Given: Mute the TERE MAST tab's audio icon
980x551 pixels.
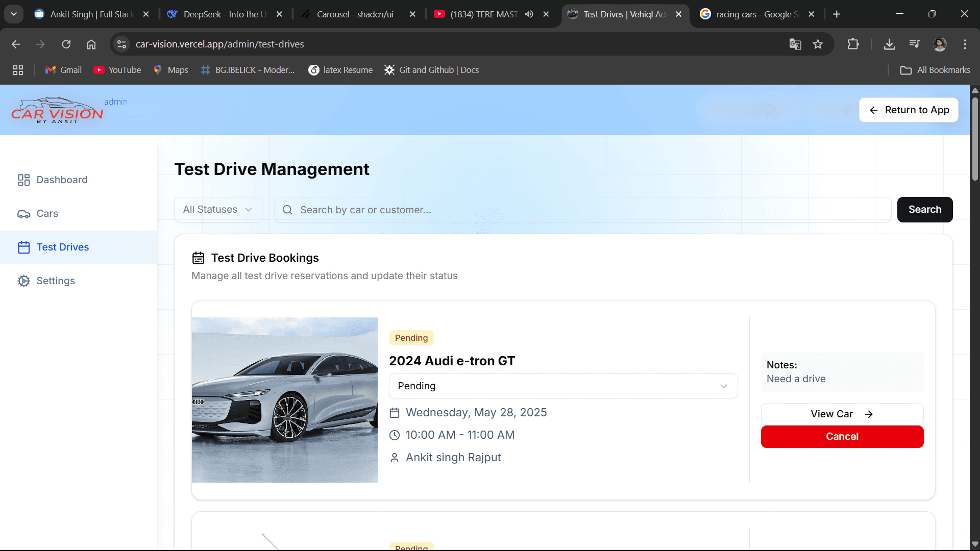Looking at the screenshot, I should [529, 14].
